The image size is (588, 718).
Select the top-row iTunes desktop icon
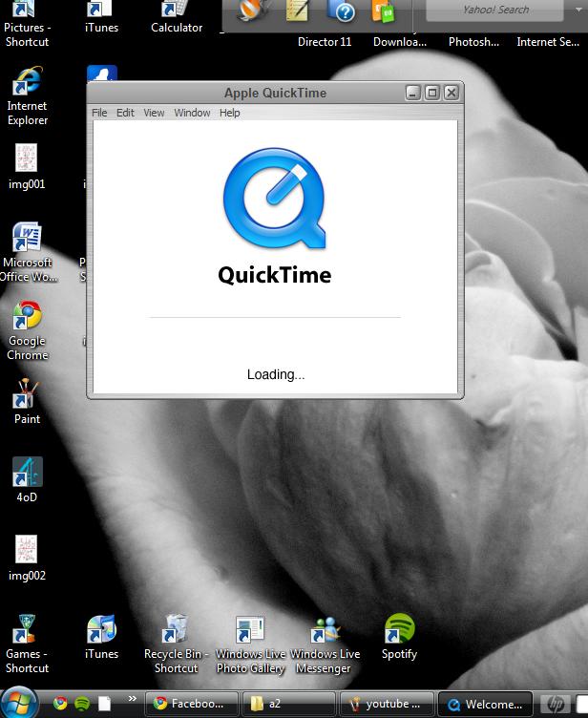tap(102, 17)
